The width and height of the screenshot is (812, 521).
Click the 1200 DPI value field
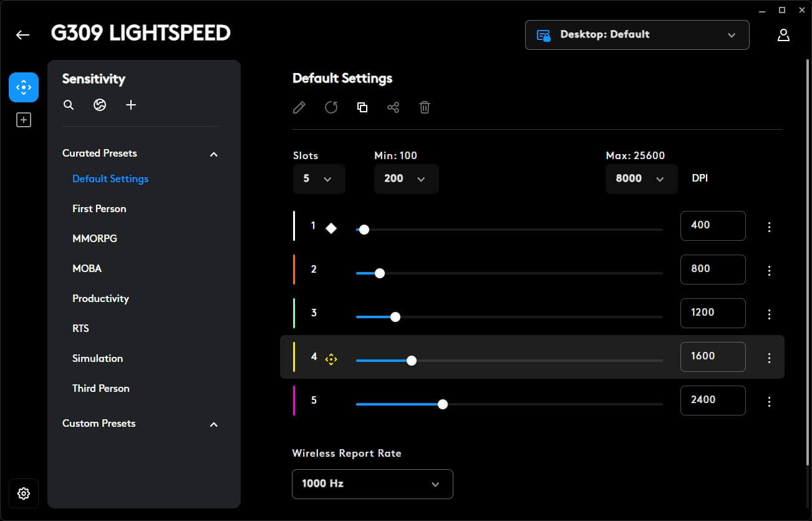(713, 313)
